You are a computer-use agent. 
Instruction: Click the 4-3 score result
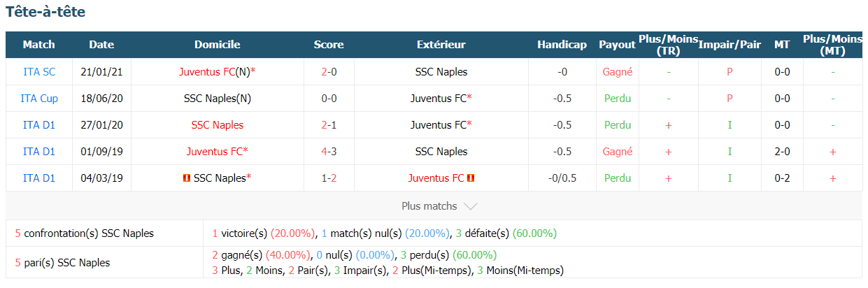point(329,152)
